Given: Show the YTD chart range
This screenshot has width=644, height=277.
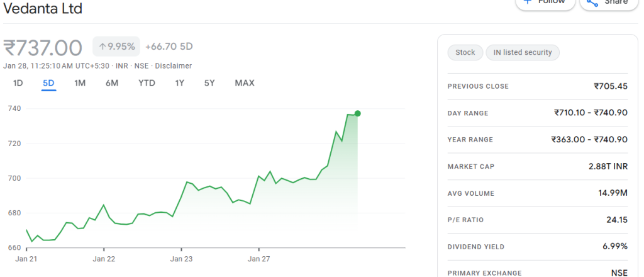Looking at the screenshot, I should click(x=147, y=84).
